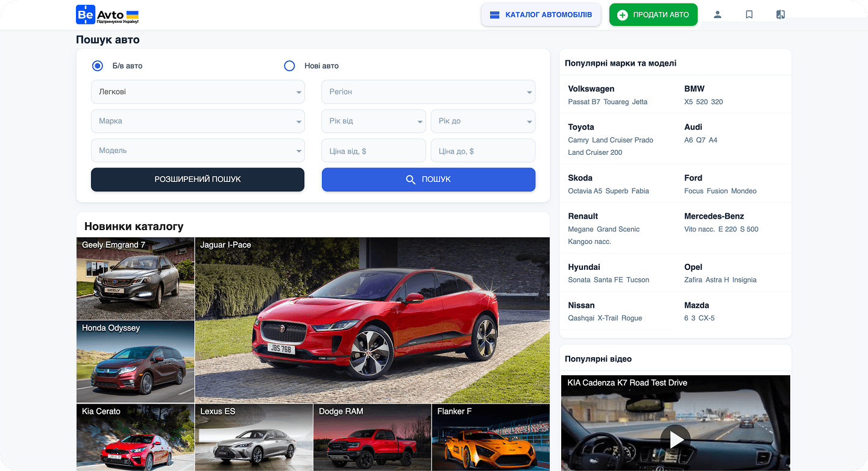This screenshot has height=471, width=868.
Task: Open the BMW X5 model link
Action: click(688, 102)
